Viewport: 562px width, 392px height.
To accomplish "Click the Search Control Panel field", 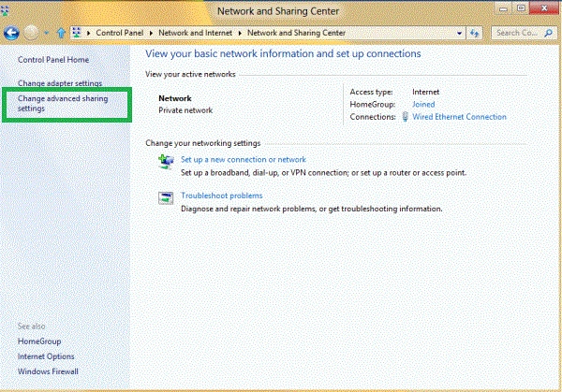I will (x=524, y=34).
